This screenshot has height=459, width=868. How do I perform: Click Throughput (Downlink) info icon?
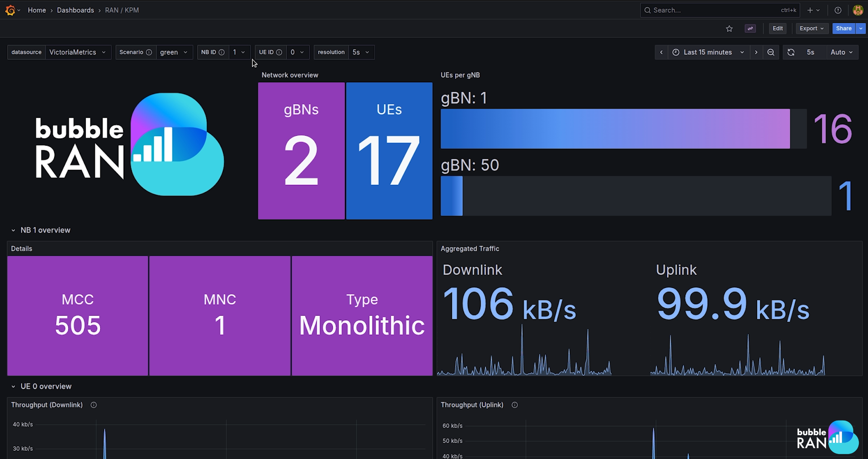tap(94, 405)
